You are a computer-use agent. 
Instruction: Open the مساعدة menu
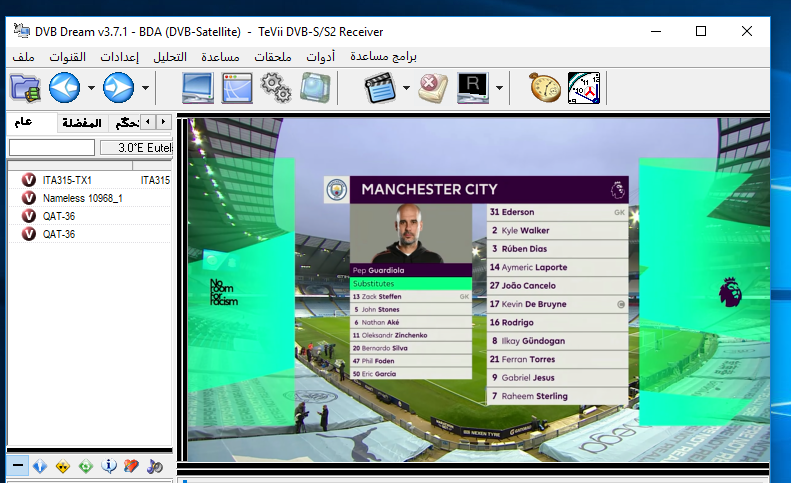(x=220, y=57)
